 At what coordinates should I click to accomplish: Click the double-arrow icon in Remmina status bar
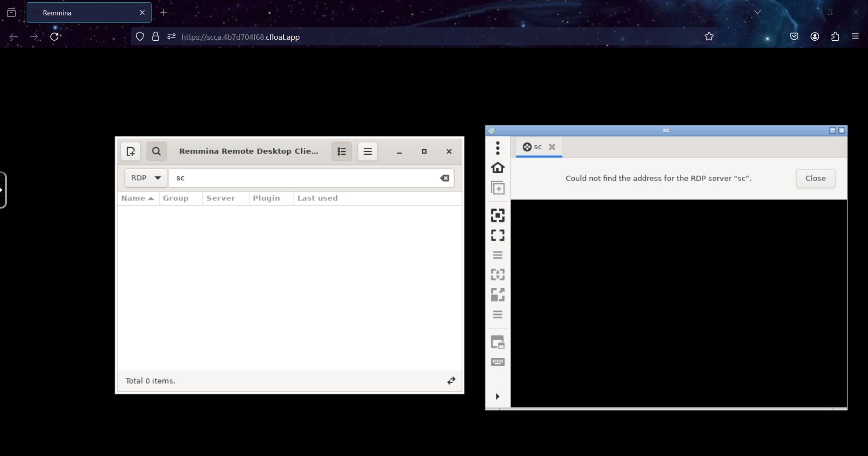[451, 381]
